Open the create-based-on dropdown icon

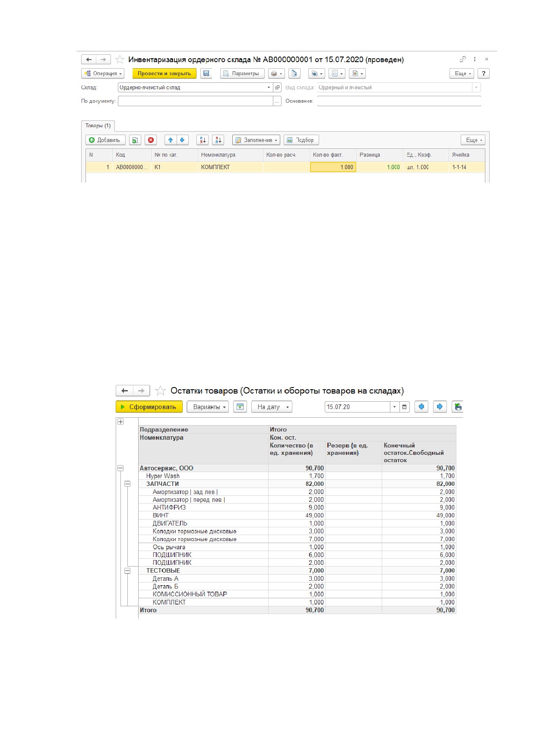317,73
